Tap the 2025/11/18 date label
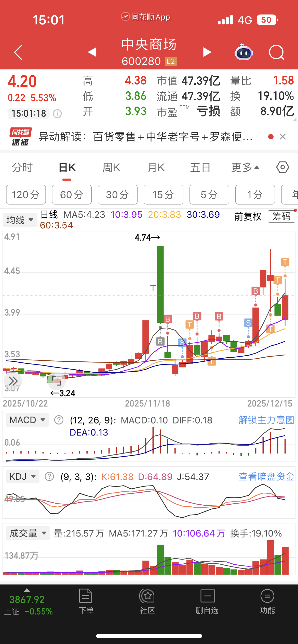This screenshot has width=298, height=644. tap(147, 403)
